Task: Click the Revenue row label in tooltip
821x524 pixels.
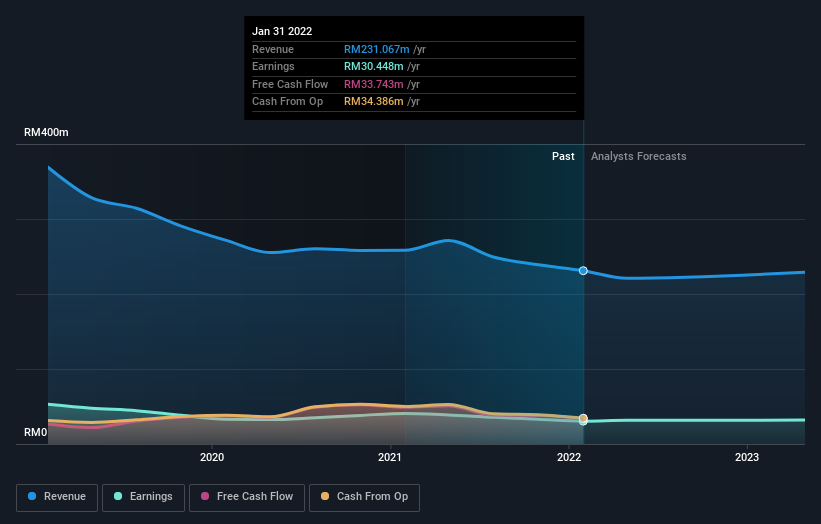Action: (x=273, y=49)
